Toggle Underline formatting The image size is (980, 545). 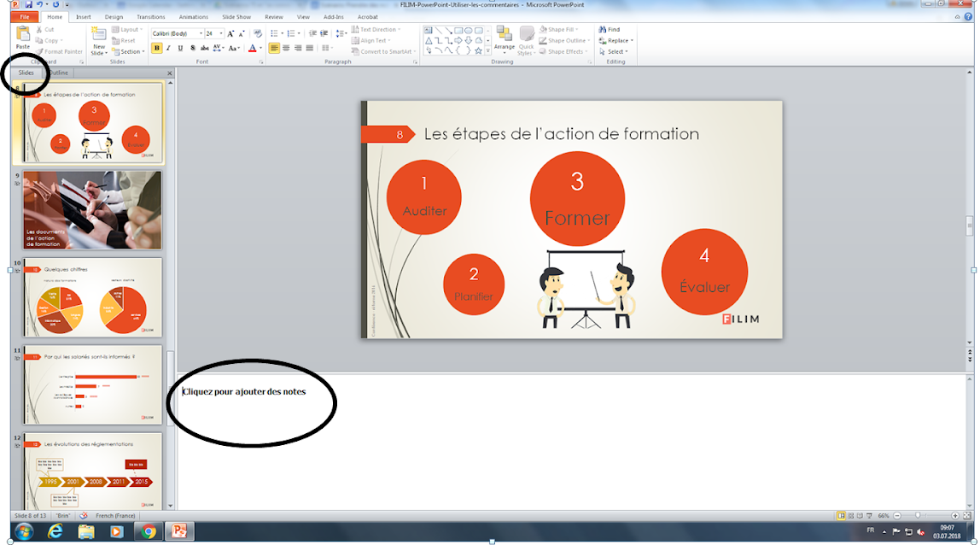[x=181, y=48]
